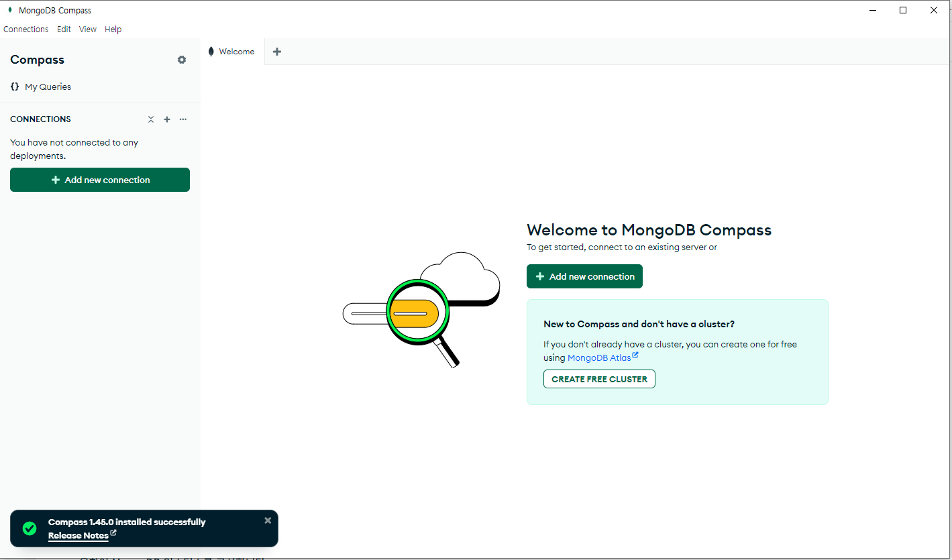
Task: Click 'Welcome to MongoDB Compass' heading
Action: click(649, 230)
